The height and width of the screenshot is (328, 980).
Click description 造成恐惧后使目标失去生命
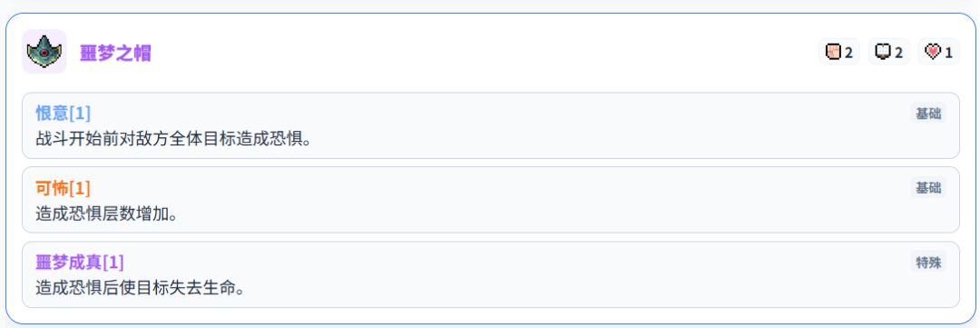coord(140,288)
